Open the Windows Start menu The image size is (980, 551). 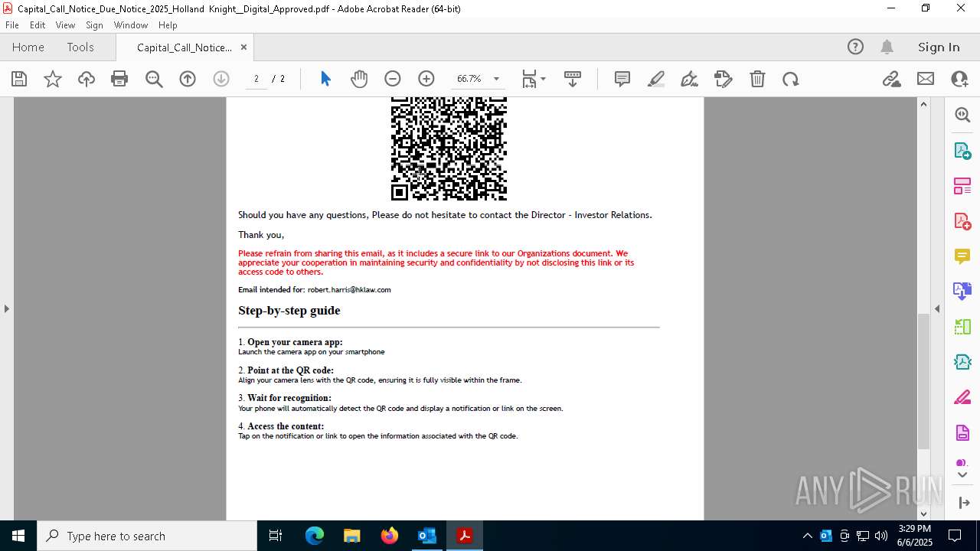[x=18, y=536]
